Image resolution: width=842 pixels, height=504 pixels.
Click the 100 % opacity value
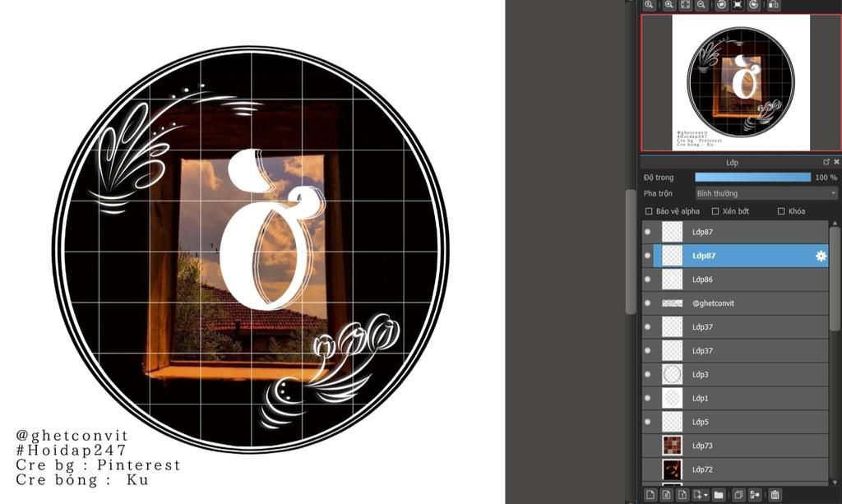(x=826, y=177)
